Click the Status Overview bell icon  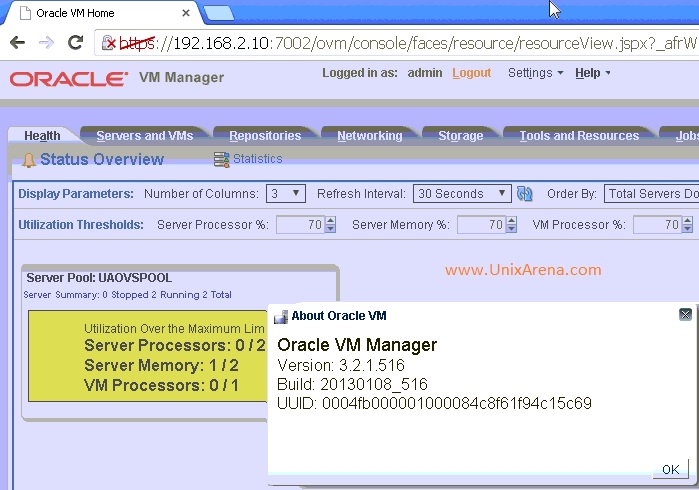pos(29,160)
